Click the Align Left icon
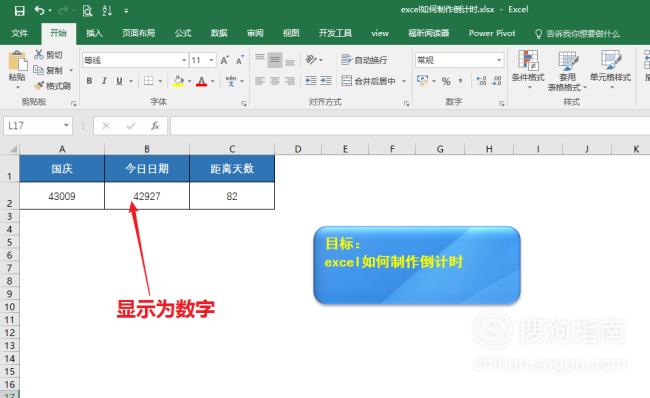Viewport: 650px width, 398px height. pos(260,81)
